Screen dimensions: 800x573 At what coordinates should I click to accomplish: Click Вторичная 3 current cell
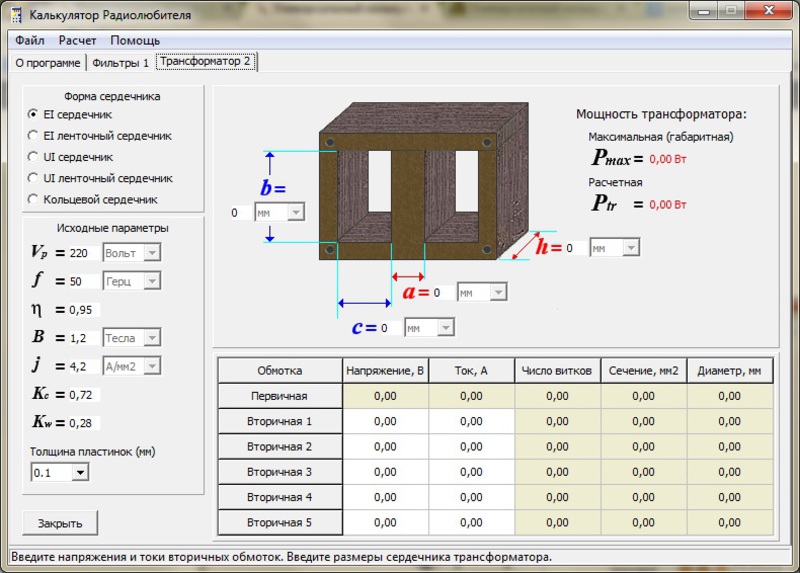471,471
